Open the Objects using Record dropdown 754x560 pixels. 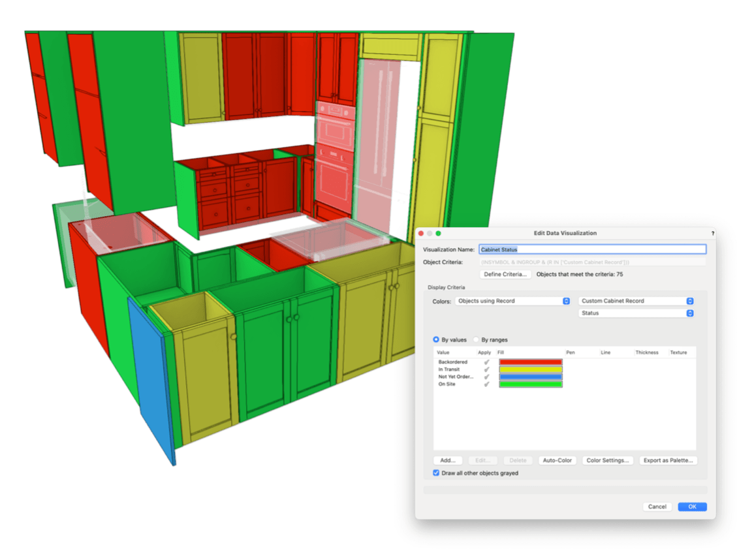pyautogui.click(x=514, y=301)
